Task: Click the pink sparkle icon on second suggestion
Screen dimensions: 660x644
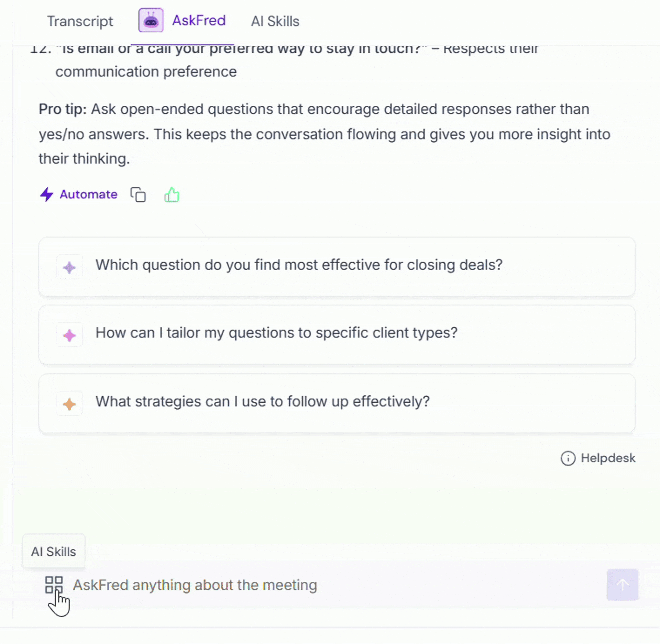Action: 69,335
